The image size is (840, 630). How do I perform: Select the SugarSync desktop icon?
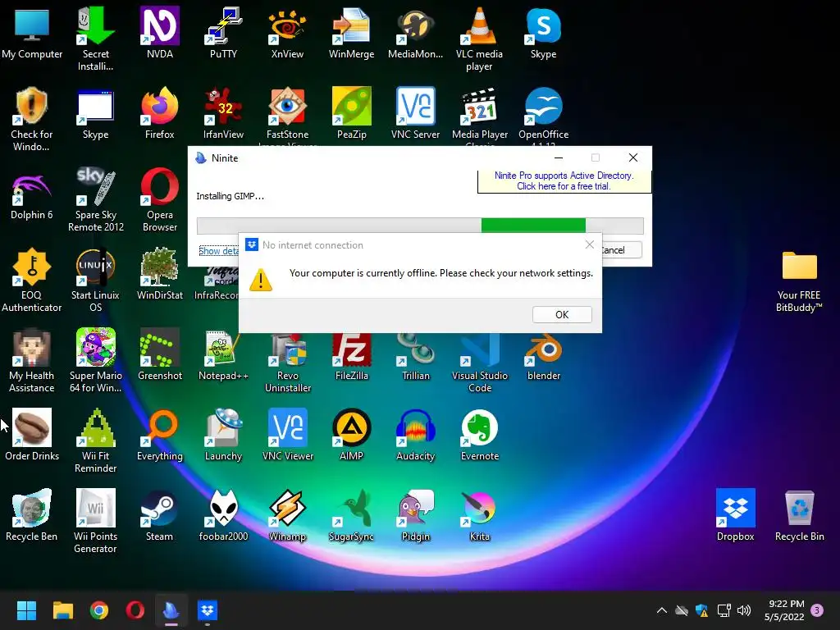pyautogui.click(x=351, y=515)
